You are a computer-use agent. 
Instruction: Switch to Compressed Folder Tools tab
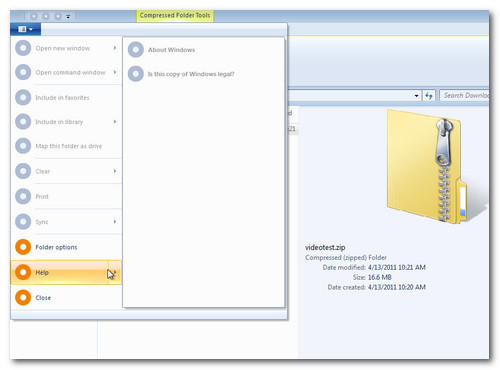click(175, 16)
